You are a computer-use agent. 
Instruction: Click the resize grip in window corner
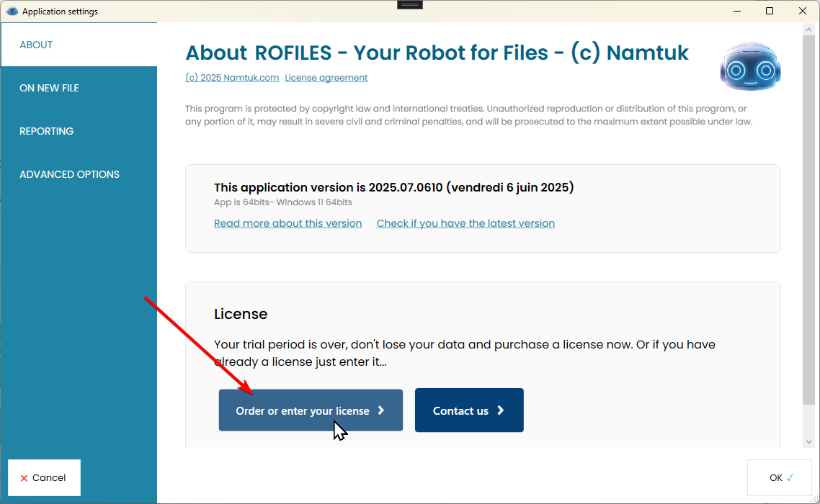coord(814,498)
